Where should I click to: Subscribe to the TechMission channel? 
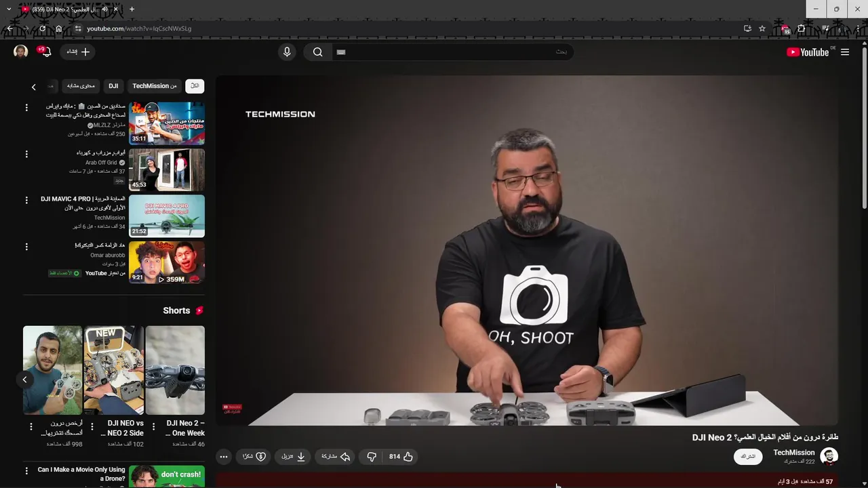click(748, 457)
